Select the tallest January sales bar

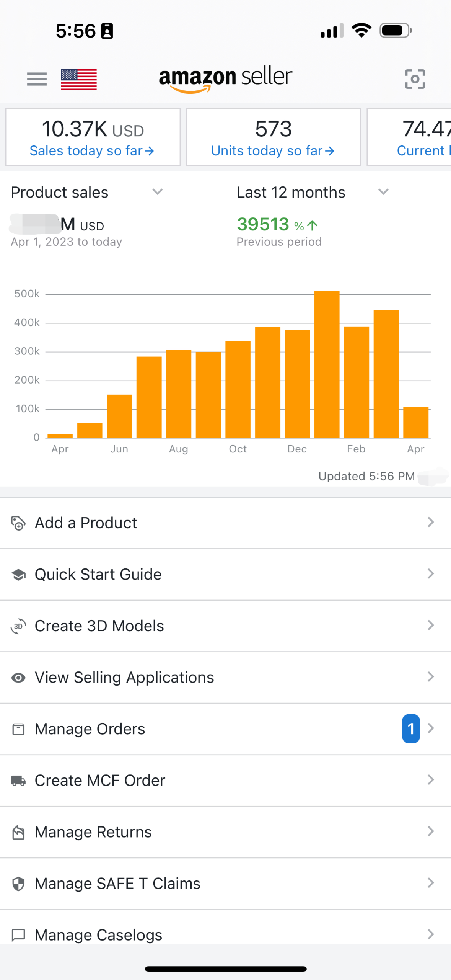coord(327,364)
